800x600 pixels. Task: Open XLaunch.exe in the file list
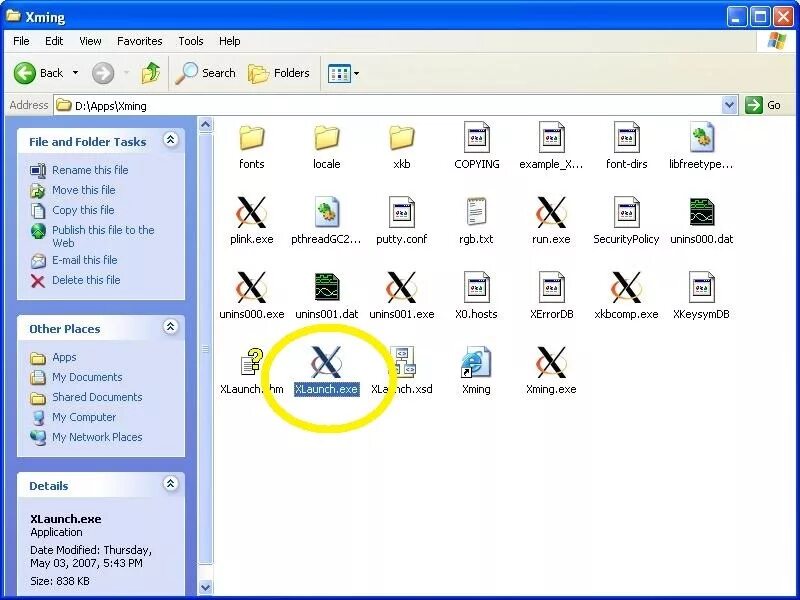point(327,362)
